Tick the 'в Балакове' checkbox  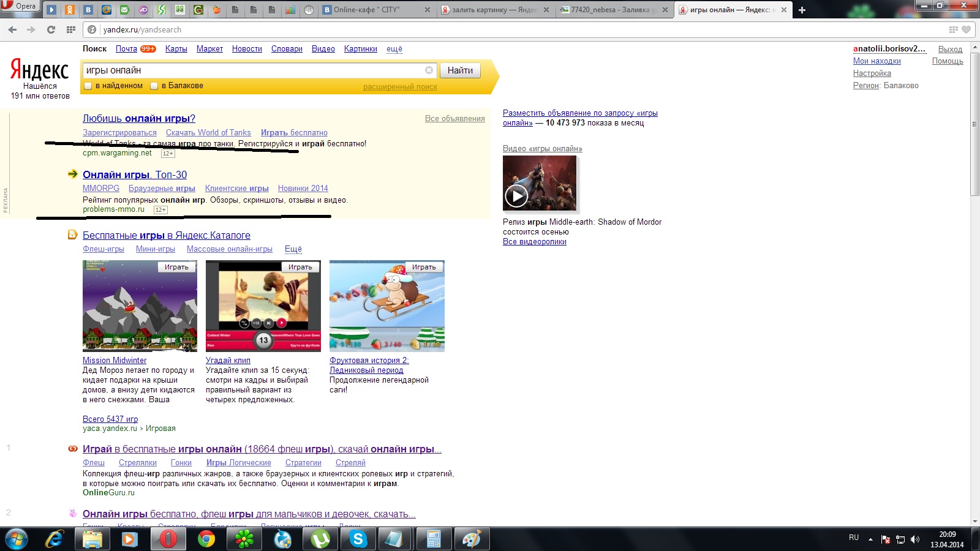(x=154, y=86)
